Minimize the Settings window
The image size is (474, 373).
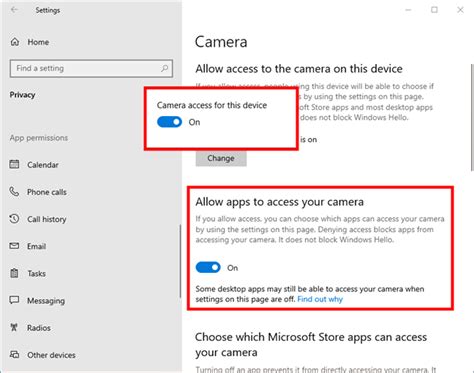point(408,10)
